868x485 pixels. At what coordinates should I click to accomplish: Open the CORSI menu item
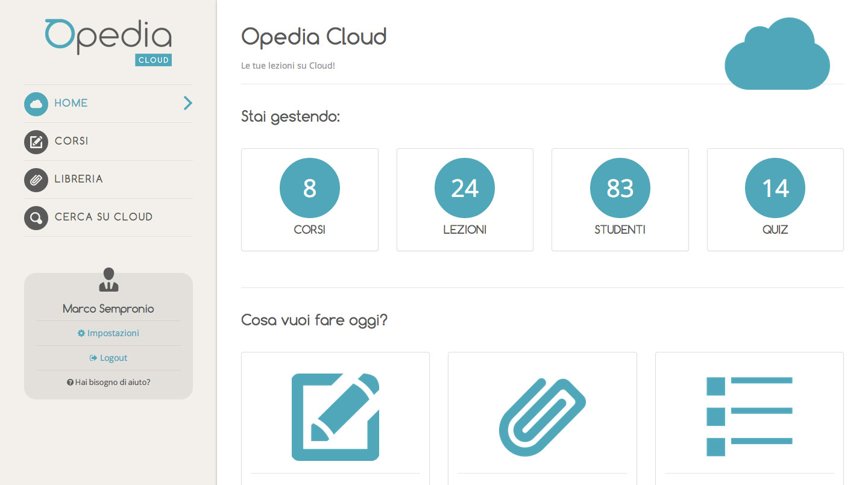108,142
